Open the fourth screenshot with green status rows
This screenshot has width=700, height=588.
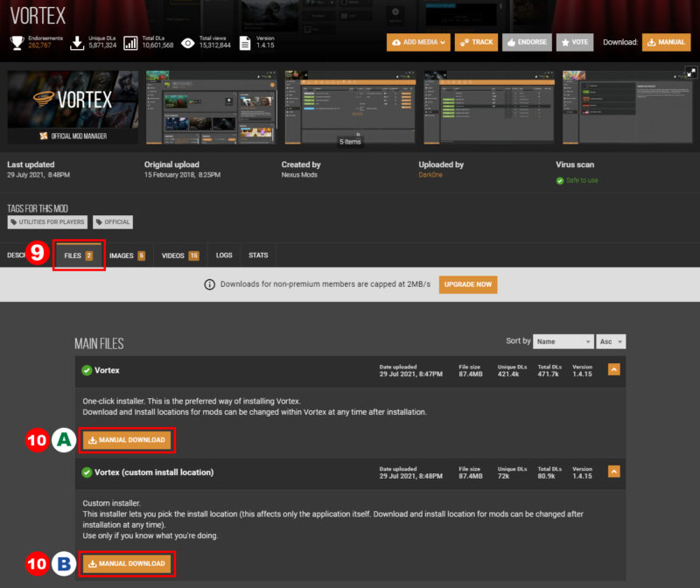click(x=489, y=107)
